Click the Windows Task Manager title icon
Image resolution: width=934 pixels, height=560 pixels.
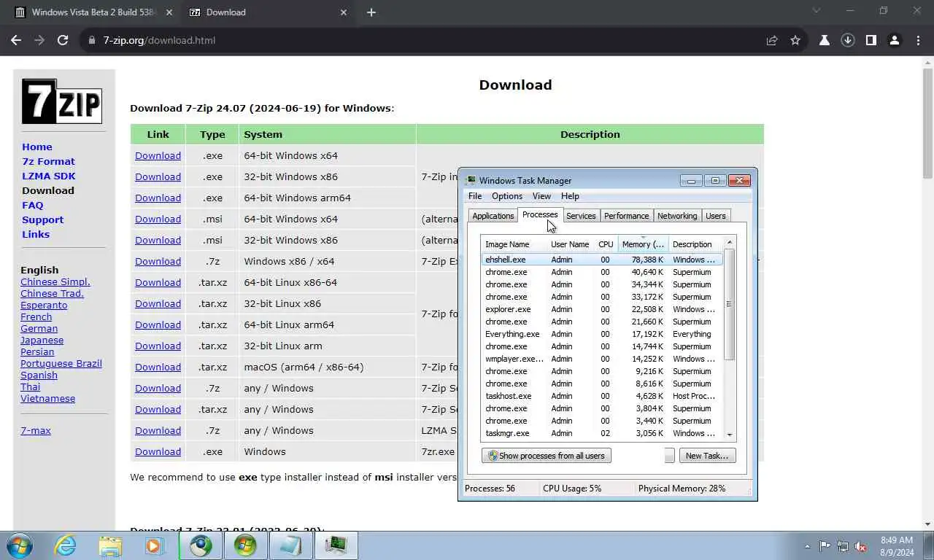(471, 180)
